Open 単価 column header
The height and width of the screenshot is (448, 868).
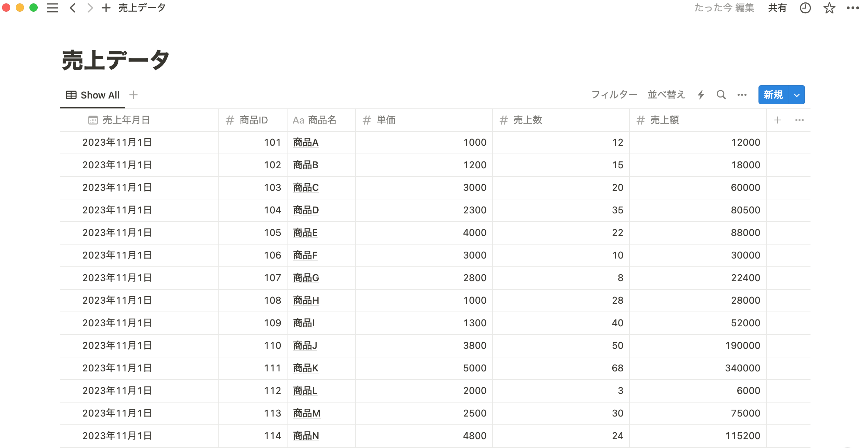pyautogui.click(x=424, y=120)
